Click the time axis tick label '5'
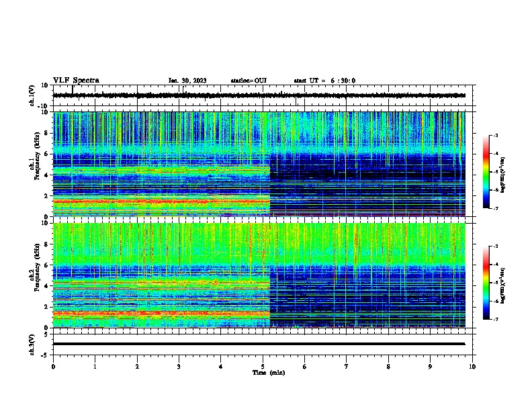The height and width of the screenshot is (411, 532). coord(263,367)
